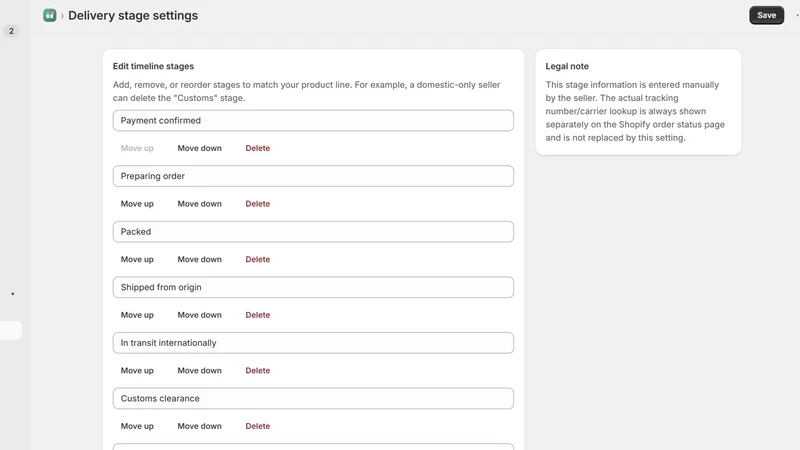The width and height of the screenshot is (800, 450).
Task: Move up the In transit internationally stage
Action: [137, 370]
